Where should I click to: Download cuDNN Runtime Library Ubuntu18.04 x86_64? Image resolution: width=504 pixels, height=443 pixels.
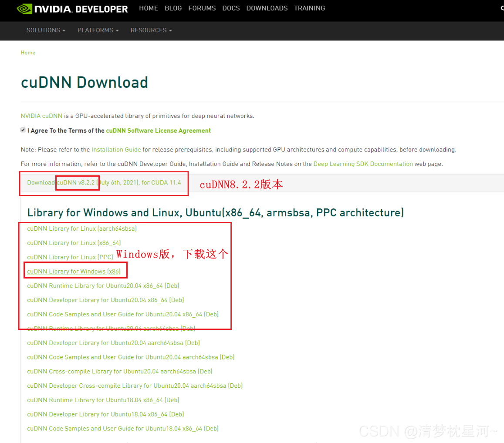click(x=103, y=400)
